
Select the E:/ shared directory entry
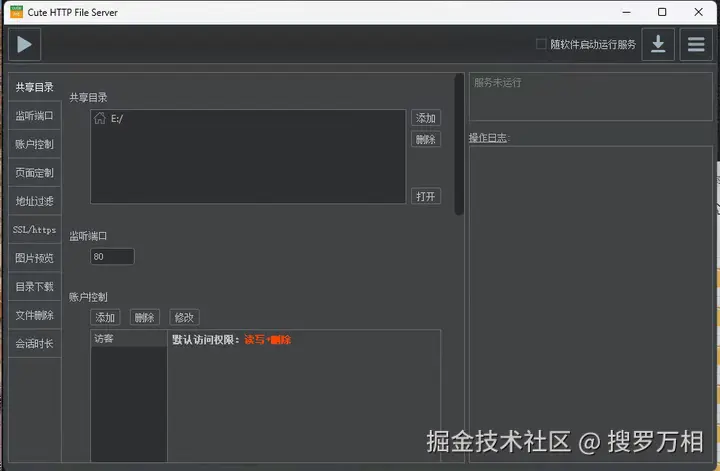(248, 118)
